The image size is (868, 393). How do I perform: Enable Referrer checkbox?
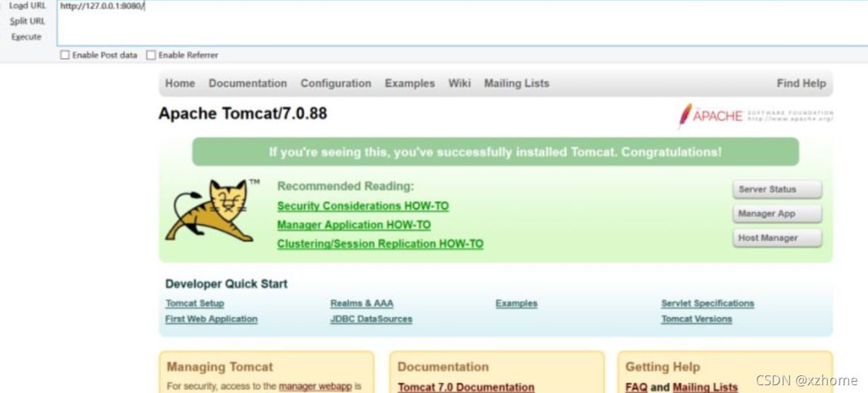151,55
